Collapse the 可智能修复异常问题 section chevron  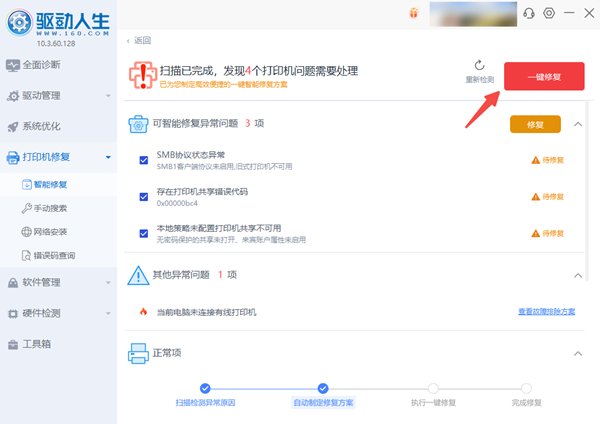pos(578,124)
